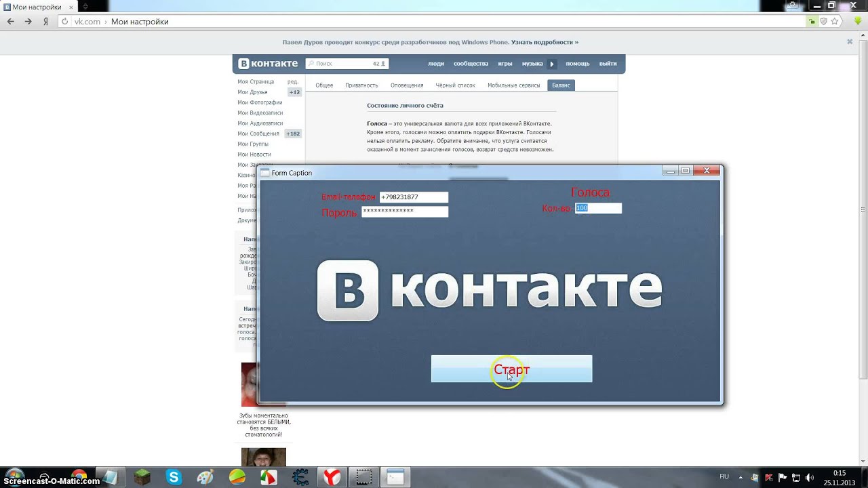Click the network icon in the system tray
The height and width of the screenshot is (488, 868).
pos(796,477)
